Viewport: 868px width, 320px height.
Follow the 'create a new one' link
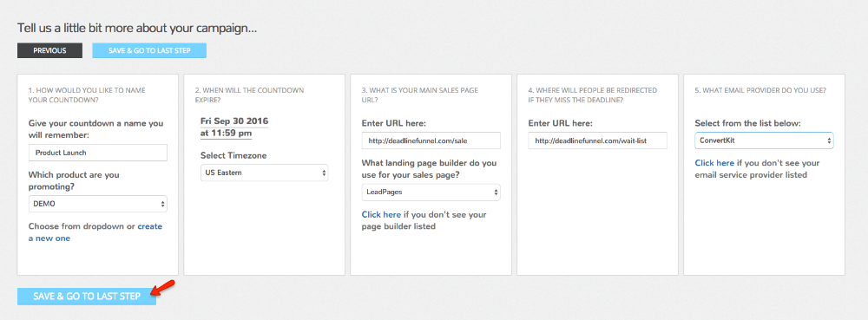click(x=95, y=232)
